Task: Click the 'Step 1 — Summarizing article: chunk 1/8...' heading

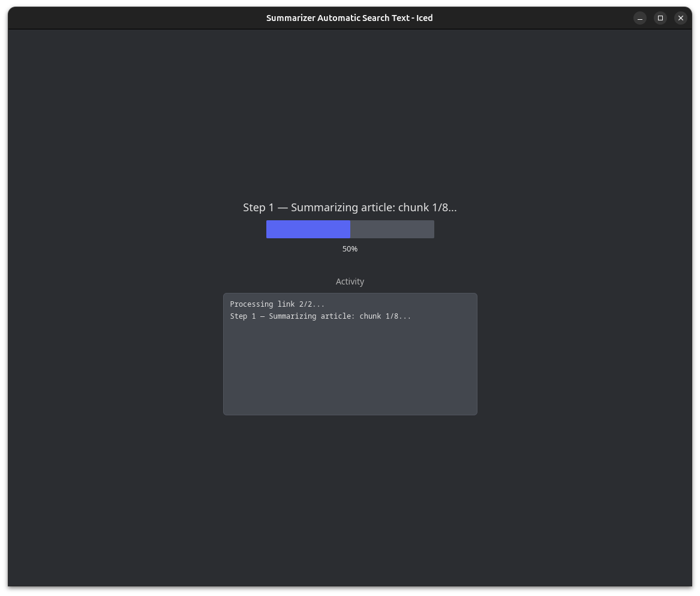Action: pos(350,207)
